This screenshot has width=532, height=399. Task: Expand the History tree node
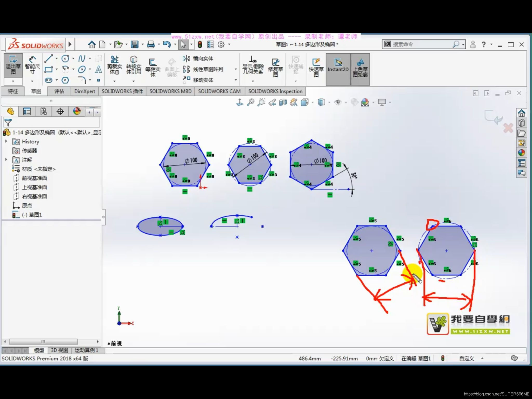click(x=6, y=142)
